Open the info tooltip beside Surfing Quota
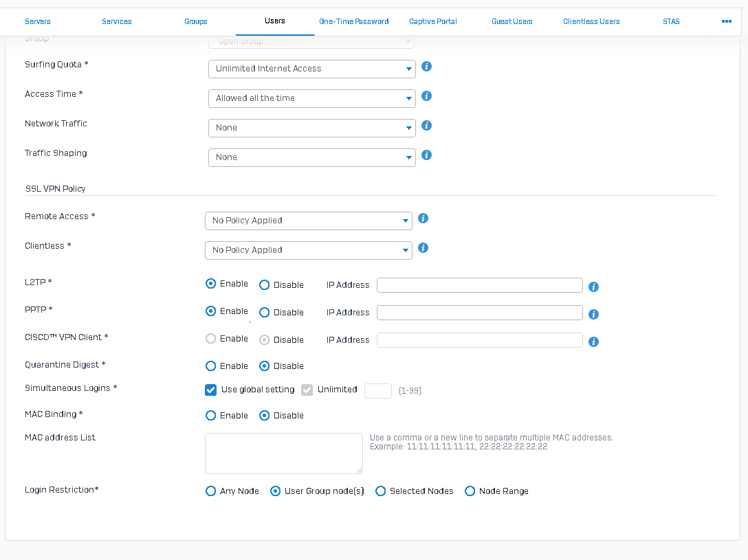Image resolution: width=748 pixels, height=560 pixels. 426,67
